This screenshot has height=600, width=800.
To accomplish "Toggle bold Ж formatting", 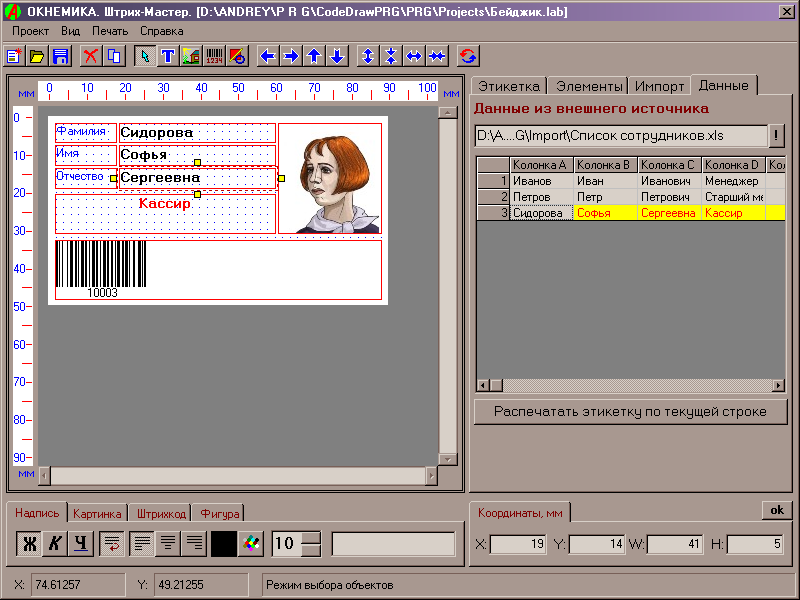I will coord(30,544).
